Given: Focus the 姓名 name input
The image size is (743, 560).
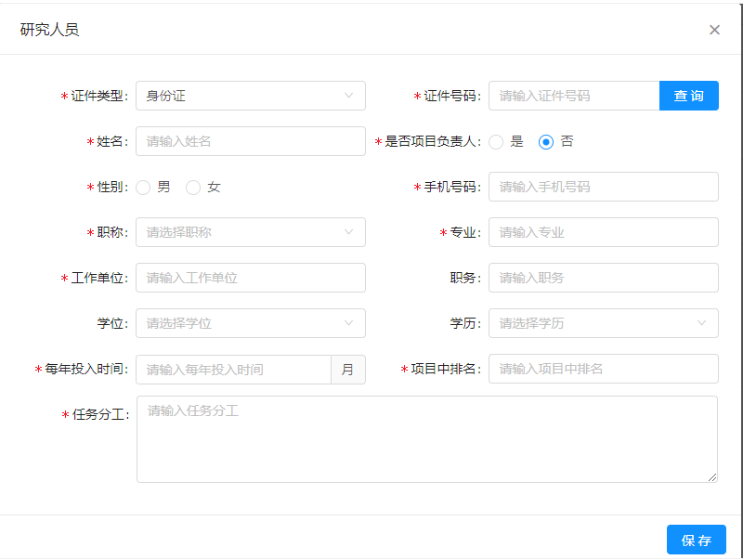Looking at the screenshot, I should tap(251, 141).
